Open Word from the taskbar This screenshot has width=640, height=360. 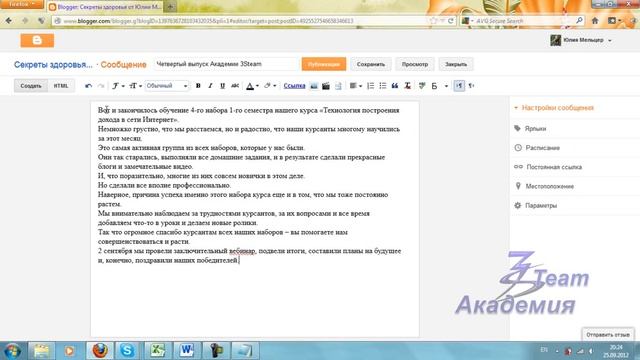[x=186, y=351]
